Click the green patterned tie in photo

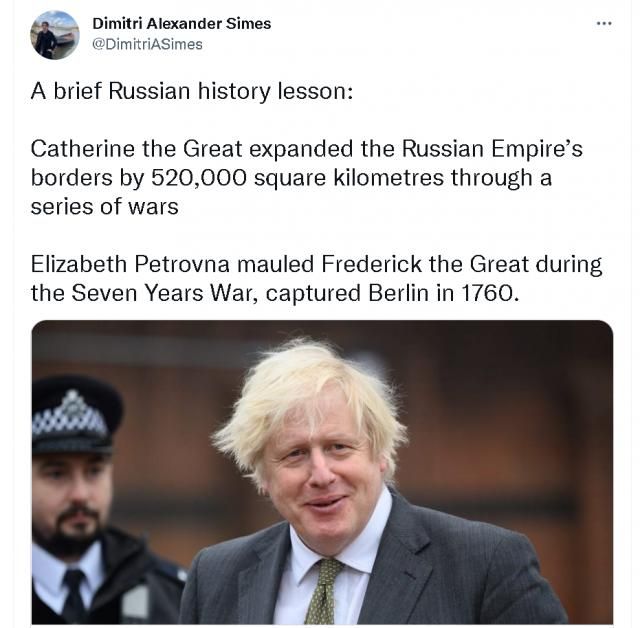point(323,590)
